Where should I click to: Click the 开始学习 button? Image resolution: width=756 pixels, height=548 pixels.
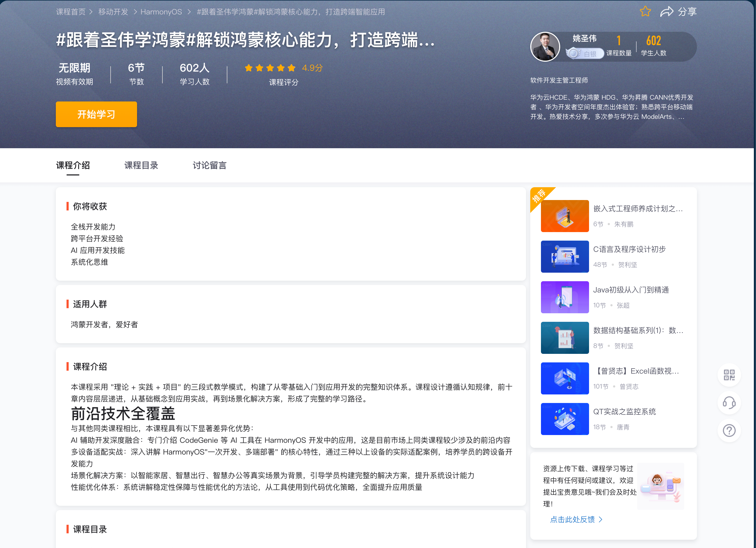point(96,114)
